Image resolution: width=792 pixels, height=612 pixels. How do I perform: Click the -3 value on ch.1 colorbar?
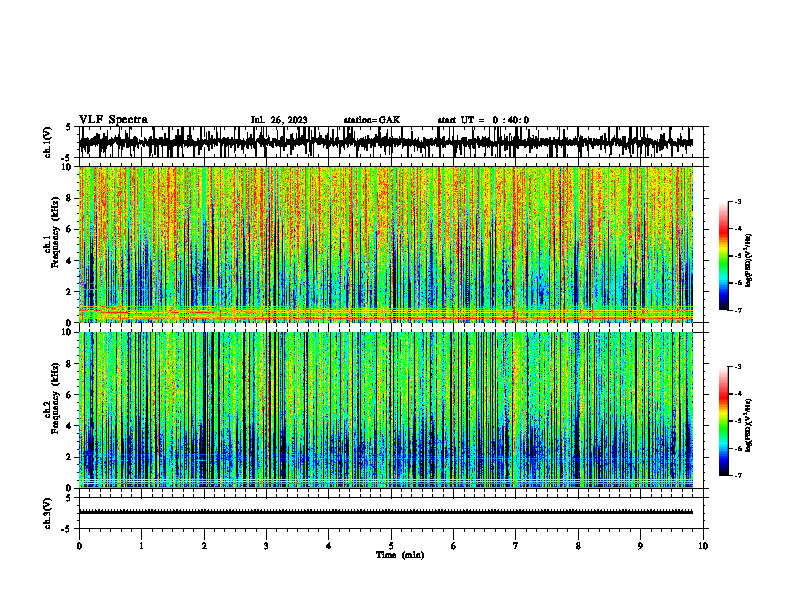(738, 201)
